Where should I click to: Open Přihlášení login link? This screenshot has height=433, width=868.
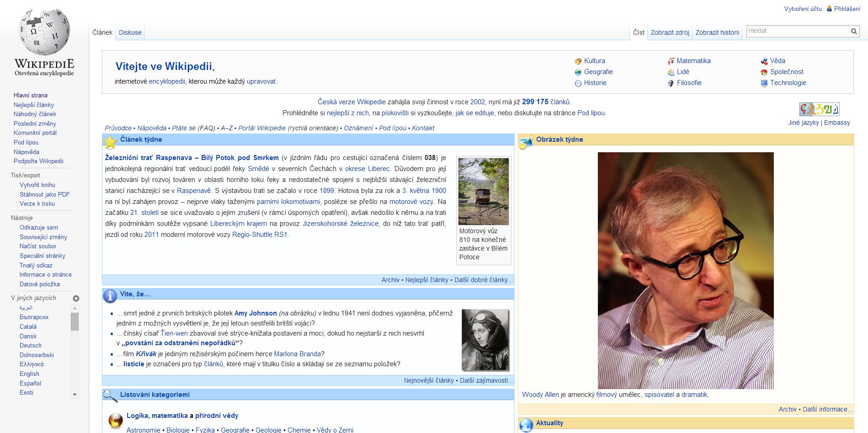[x=847, y=9]
